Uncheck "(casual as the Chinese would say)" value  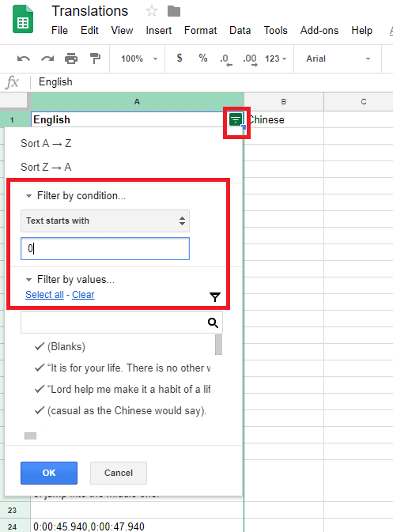point(120,410)
